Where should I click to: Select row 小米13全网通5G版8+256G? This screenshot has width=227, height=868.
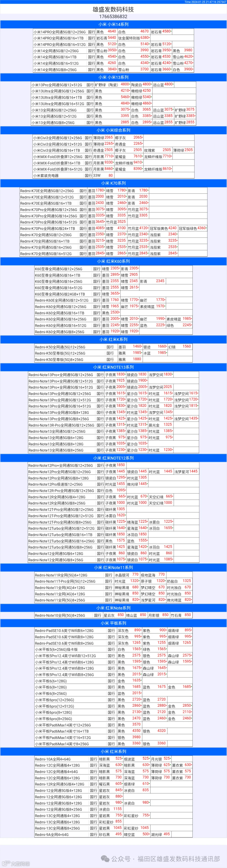pyautogui.click(x=113, y=122)
